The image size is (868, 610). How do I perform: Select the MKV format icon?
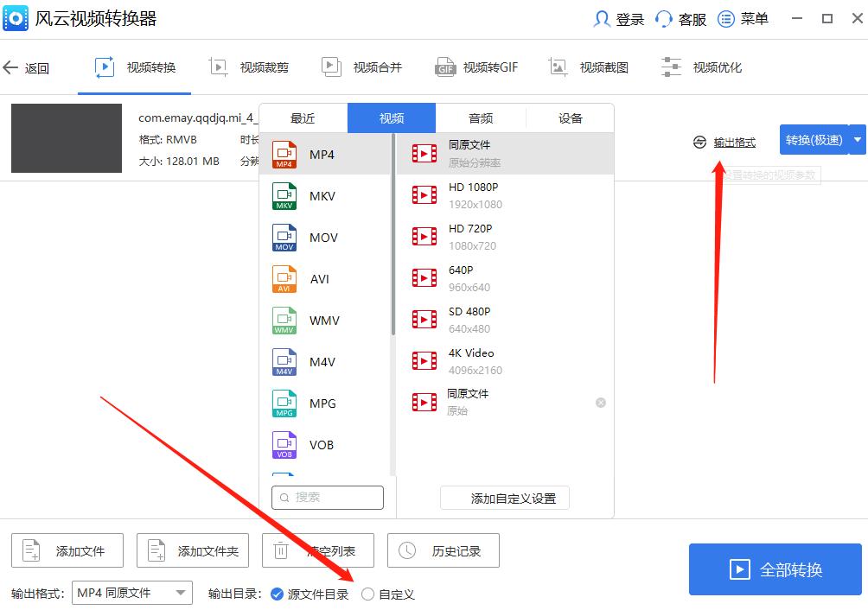(284, 196)
